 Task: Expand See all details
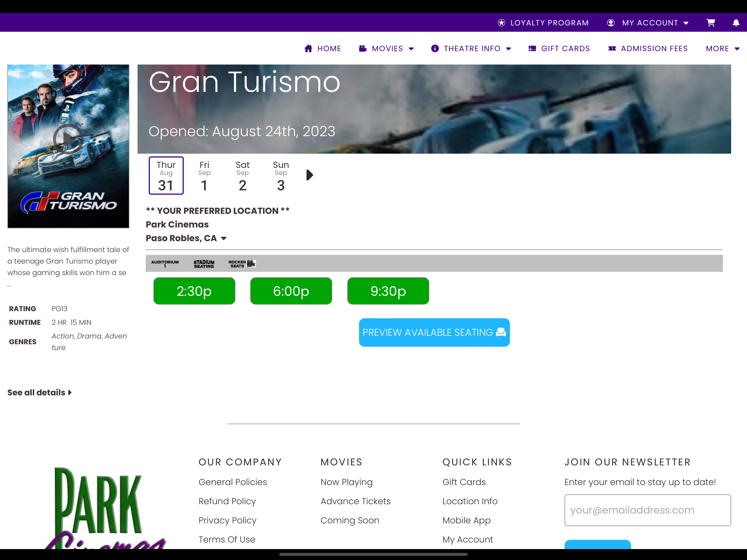pos(40,392)
